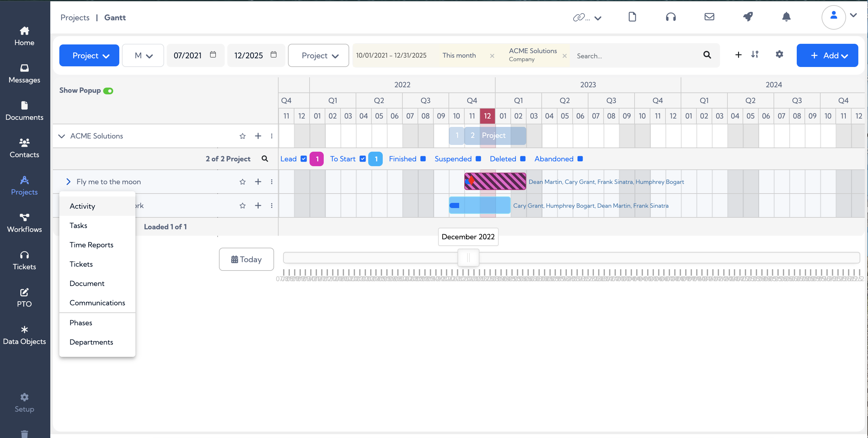The height and width of the screenshot is (438, 868).
Task: Check the Finished status checkbox
Action: [423, 158]
